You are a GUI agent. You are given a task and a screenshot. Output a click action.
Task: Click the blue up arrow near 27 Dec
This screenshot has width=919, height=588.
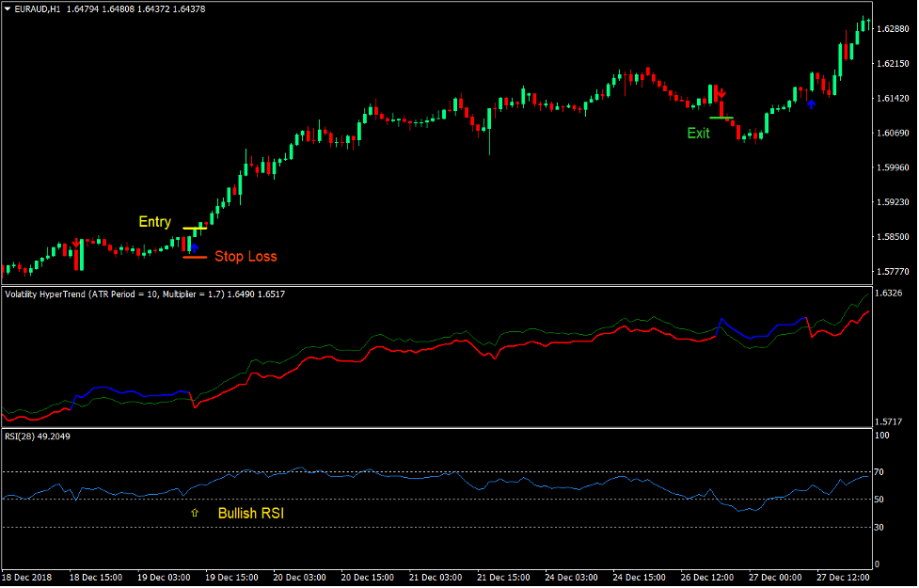click(x=812, y=103)
